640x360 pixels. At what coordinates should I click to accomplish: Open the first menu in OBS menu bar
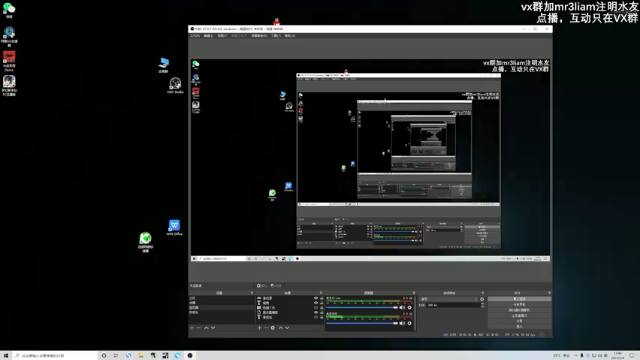(195, 36)
